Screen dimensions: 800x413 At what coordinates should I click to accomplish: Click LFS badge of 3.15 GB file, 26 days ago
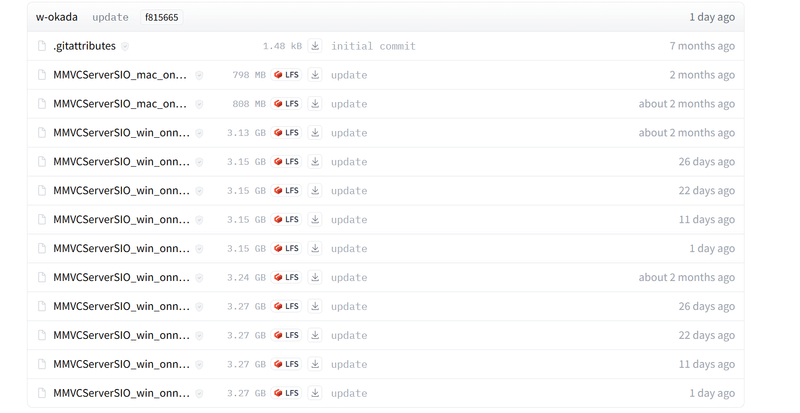(286, 162)
